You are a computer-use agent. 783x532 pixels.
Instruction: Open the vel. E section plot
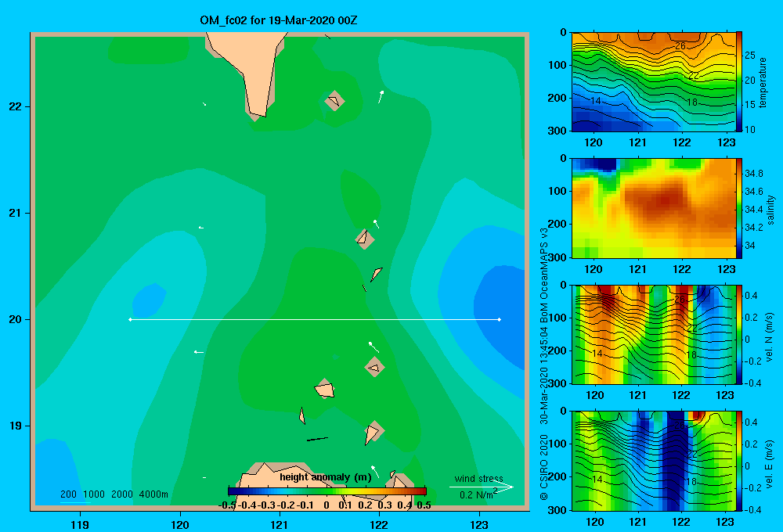pyautogui.click(x=653, y=461)
